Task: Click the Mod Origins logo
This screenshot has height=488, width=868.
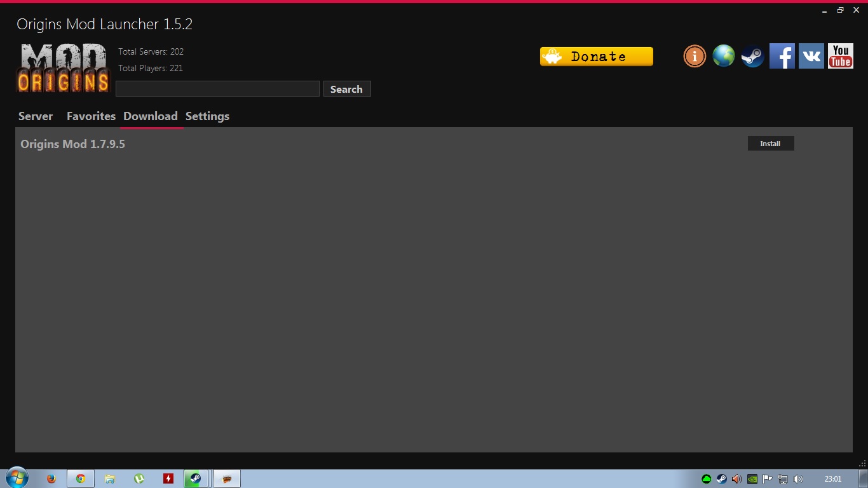Action: click(x=63, y=68)
